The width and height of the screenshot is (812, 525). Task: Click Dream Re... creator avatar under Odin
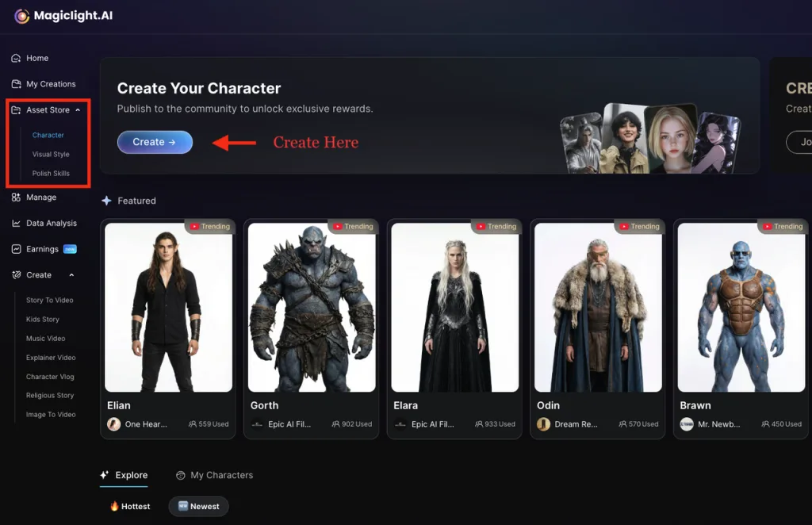pyautogui.click(x=543, y=424)
